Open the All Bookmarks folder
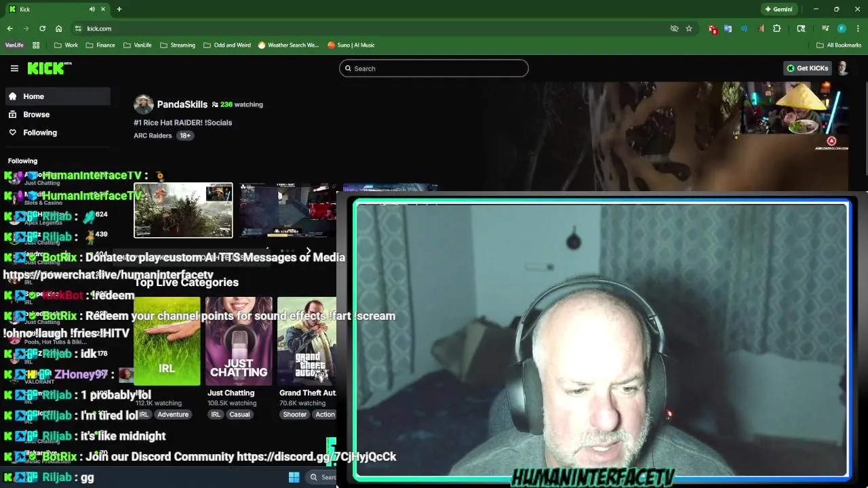The height and width of the screenshot is (488, 868). 839,45
